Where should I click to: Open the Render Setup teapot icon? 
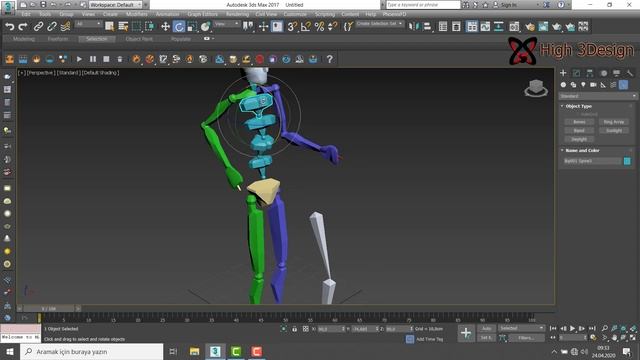530,27
